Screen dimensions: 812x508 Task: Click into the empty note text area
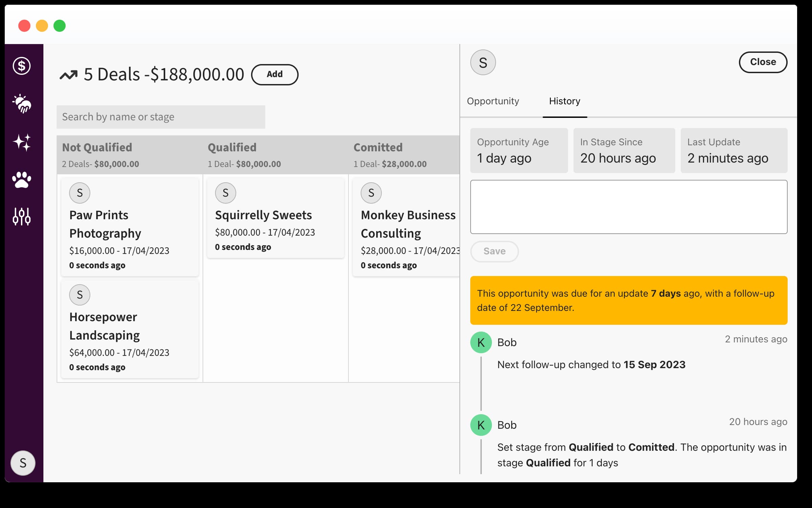pyautogui.click(x=629, y=207)
